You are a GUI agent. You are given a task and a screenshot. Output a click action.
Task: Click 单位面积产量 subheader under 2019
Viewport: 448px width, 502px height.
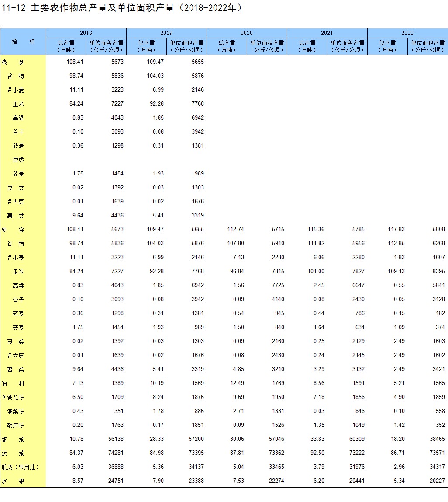coord(186,46)
